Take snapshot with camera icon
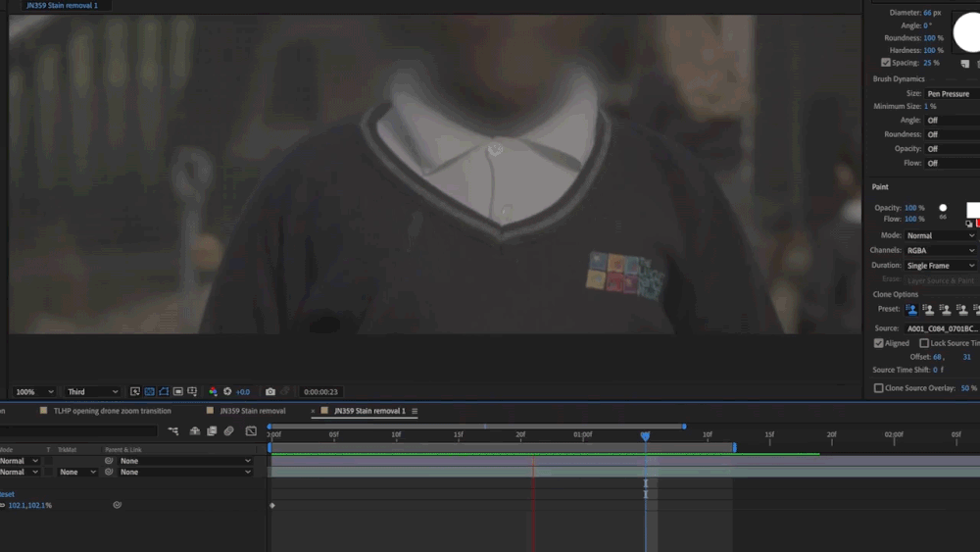Screen dimensions: 980x552 270,391
